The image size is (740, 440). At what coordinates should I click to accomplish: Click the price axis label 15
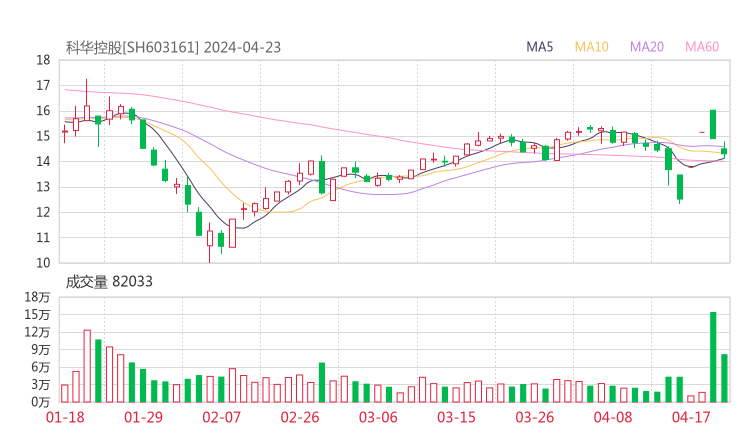pos(43,136)
